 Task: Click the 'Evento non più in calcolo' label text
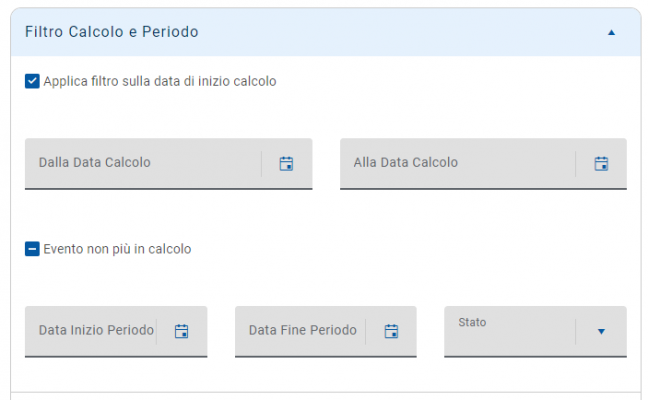click(x=117, y=249)
